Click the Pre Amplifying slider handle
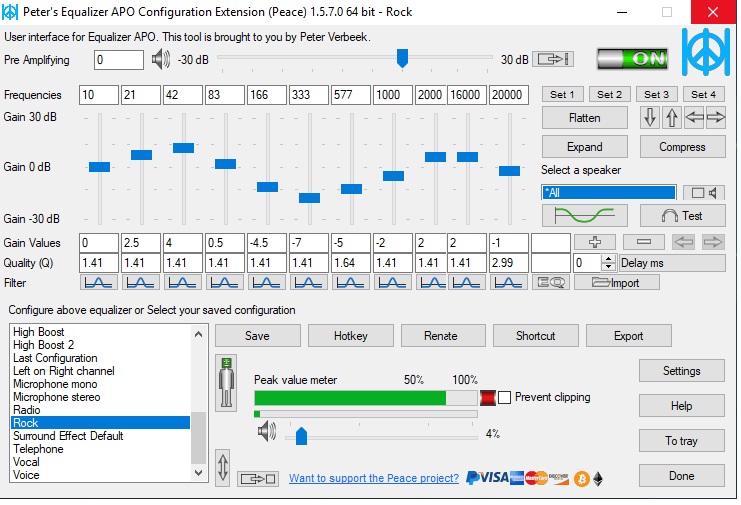The width and height of the screenshot is (741, 505). point(402,59)
